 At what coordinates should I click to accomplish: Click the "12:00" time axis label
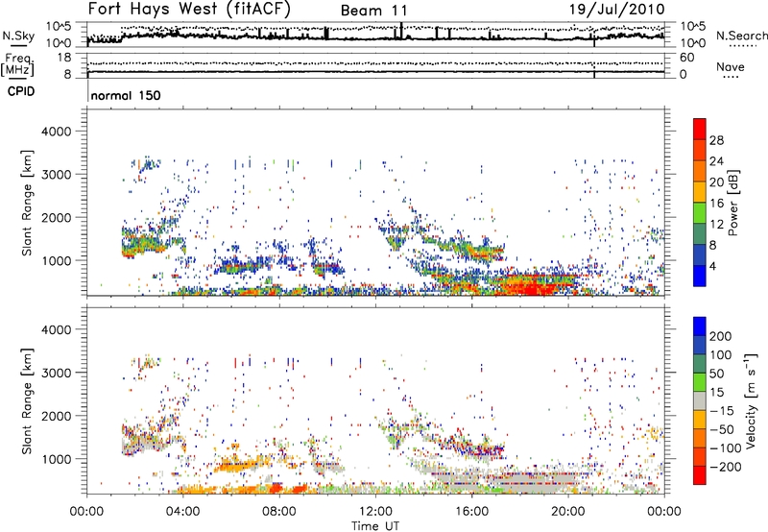tap(375, 512)
